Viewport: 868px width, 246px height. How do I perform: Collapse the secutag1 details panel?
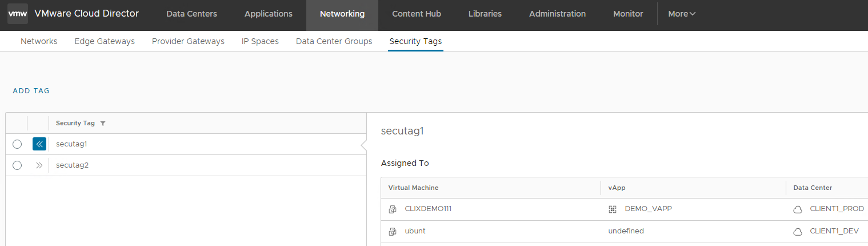tap(39, 144)
